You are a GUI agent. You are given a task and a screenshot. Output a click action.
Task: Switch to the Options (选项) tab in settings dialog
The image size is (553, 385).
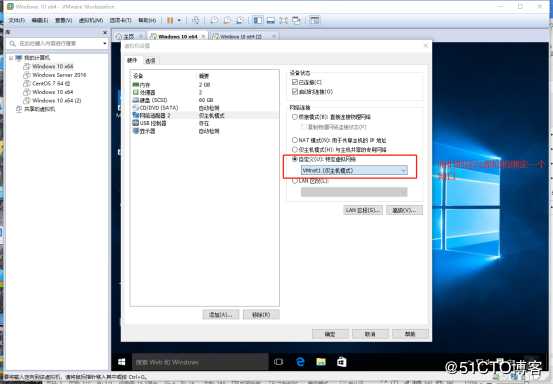pos(150,61)
